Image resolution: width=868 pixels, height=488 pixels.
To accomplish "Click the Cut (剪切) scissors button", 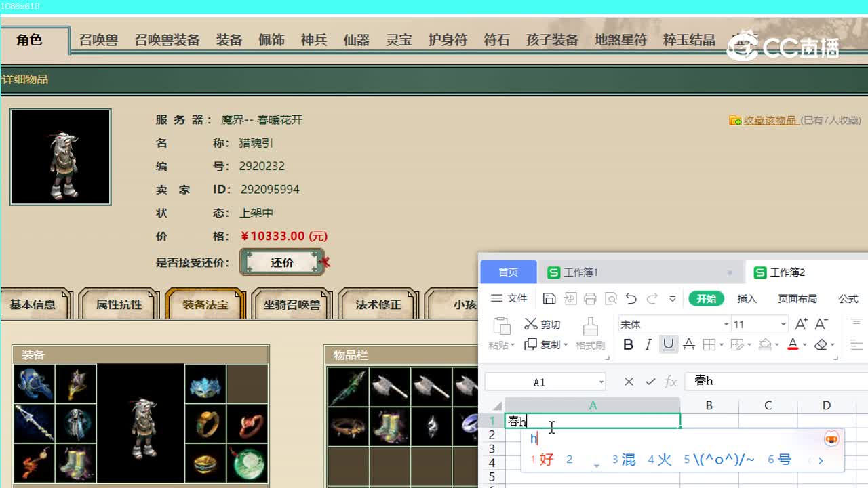I will [x=542, y=325].
